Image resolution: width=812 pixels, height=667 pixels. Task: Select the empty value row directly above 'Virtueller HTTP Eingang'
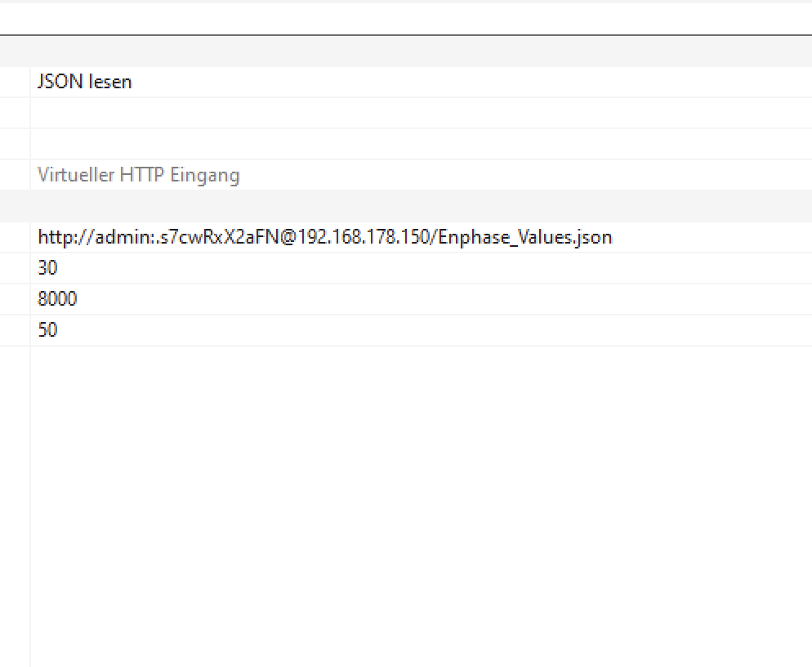[408, 144]
